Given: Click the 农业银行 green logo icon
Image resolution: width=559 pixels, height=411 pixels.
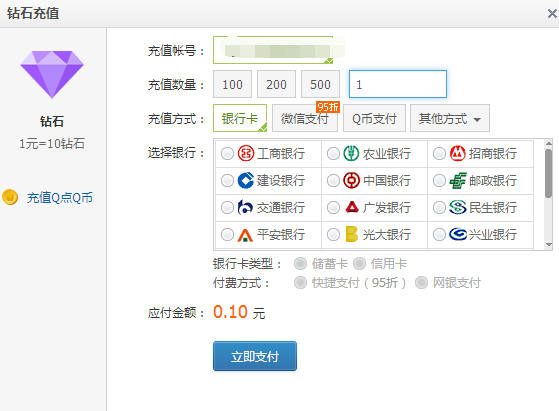Looking at the screenshot, I should [351, 154].
